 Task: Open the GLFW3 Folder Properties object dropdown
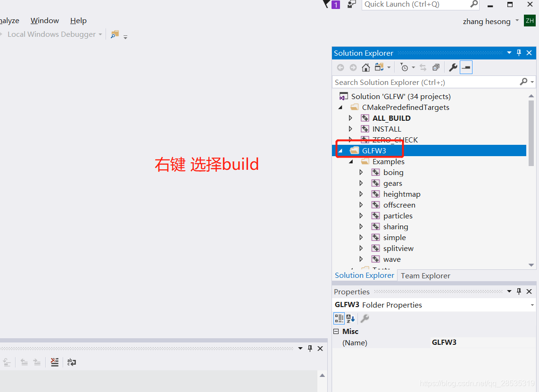pyautogui.click(x=532, y=305)
